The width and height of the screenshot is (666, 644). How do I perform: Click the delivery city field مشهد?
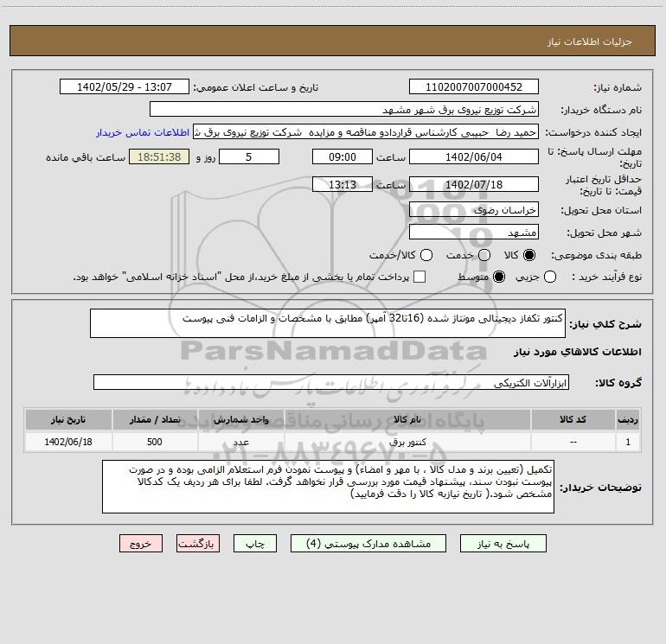point(474,233)
